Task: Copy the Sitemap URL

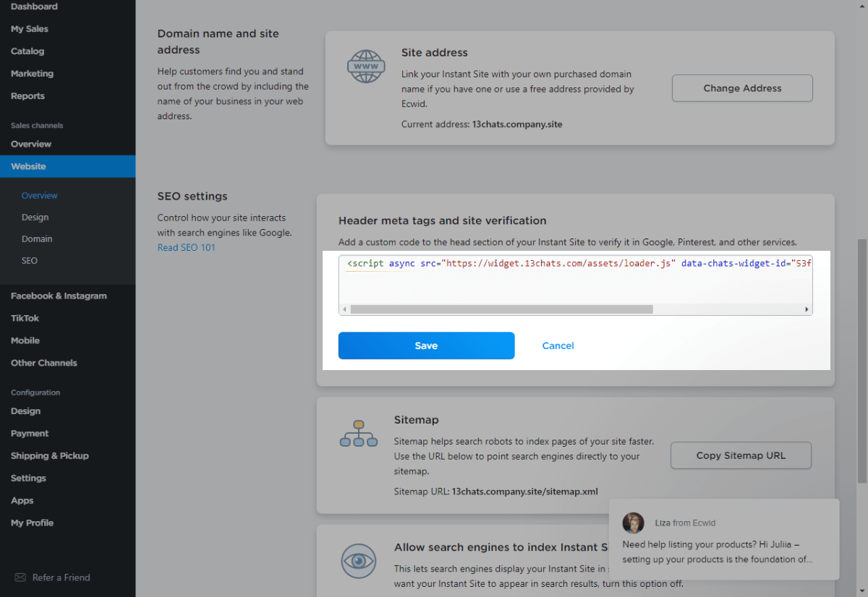Action: [741, 455]
